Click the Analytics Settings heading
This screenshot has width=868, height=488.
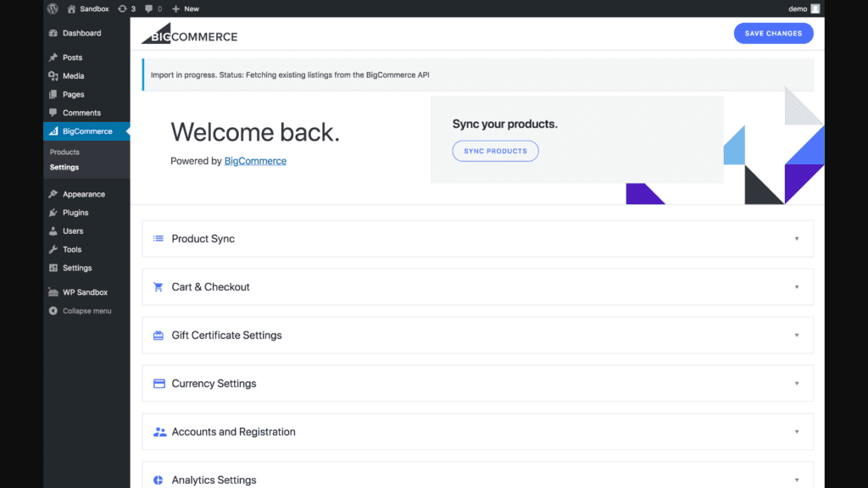tap(214, 480)
